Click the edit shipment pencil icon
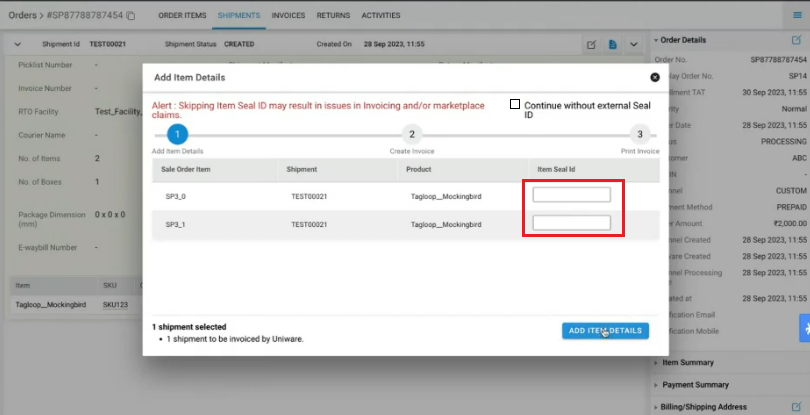 click(x=591, y=44)
